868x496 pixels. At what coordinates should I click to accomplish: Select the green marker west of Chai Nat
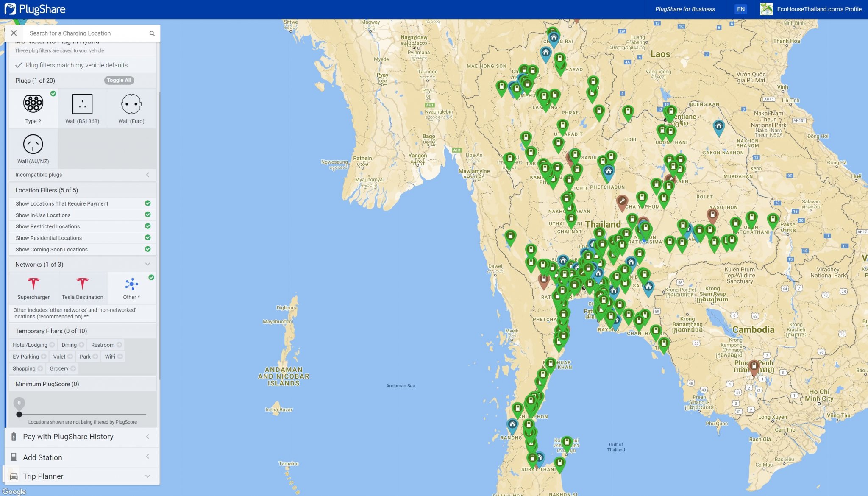(510, 237)
